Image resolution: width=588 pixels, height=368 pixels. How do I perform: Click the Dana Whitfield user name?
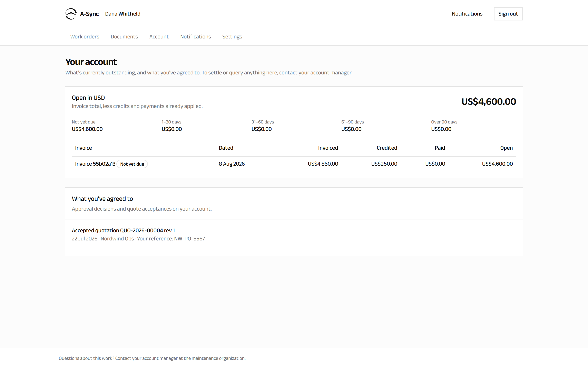pyautogui.click(x=123, y=14)
